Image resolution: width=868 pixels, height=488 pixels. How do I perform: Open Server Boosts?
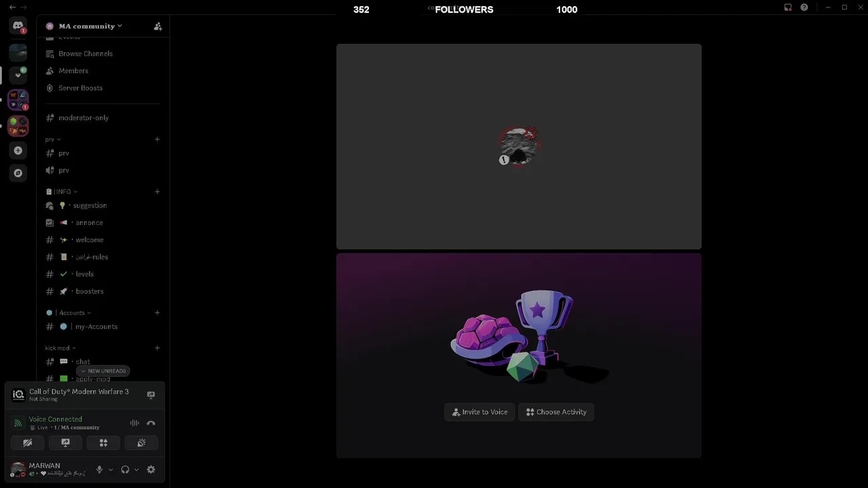click(x=102, y=88)
